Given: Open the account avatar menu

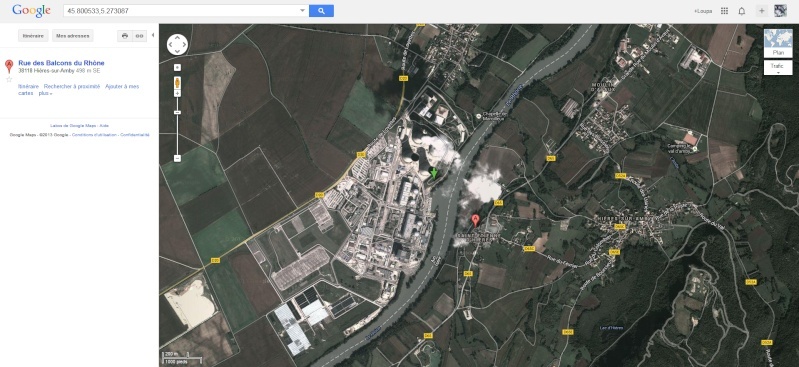Looking at the screenshot, I should point(780,11).
